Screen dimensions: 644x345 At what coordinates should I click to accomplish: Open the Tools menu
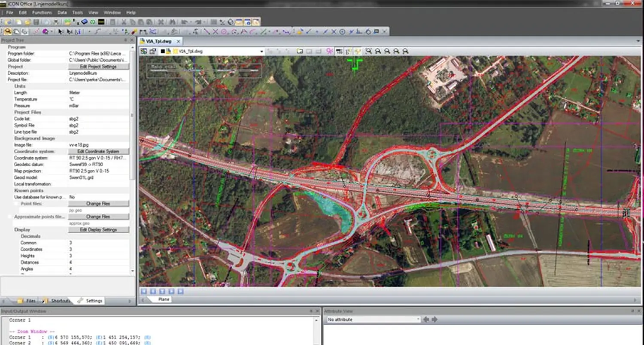pyautogui.click(x=77, y=12)
